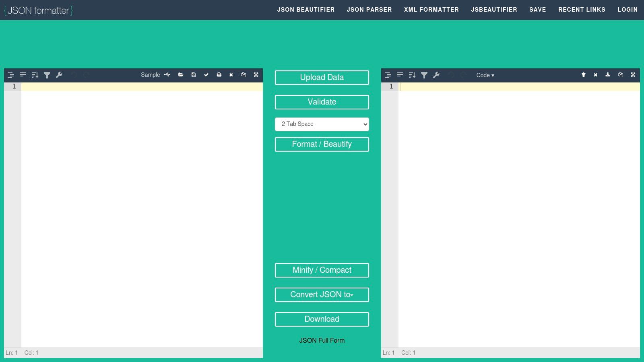Go to Recent Links in navigation bar

[x=582, y=10]
